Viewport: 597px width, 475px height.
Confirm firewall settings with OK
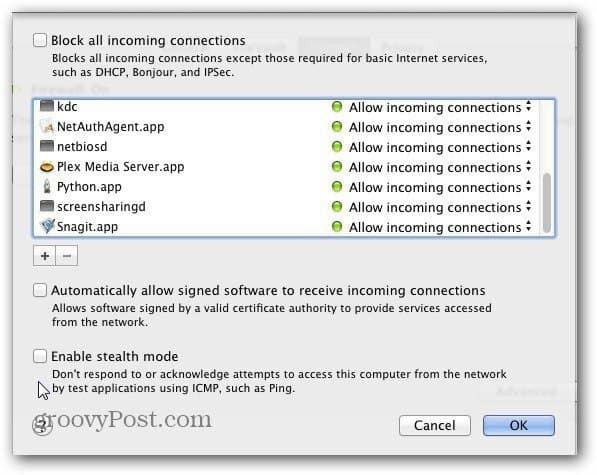pos(519,425)
